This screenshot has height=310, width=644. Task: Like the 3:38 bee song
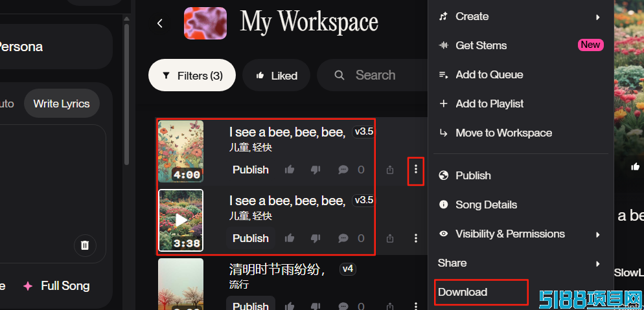(290, 238)
